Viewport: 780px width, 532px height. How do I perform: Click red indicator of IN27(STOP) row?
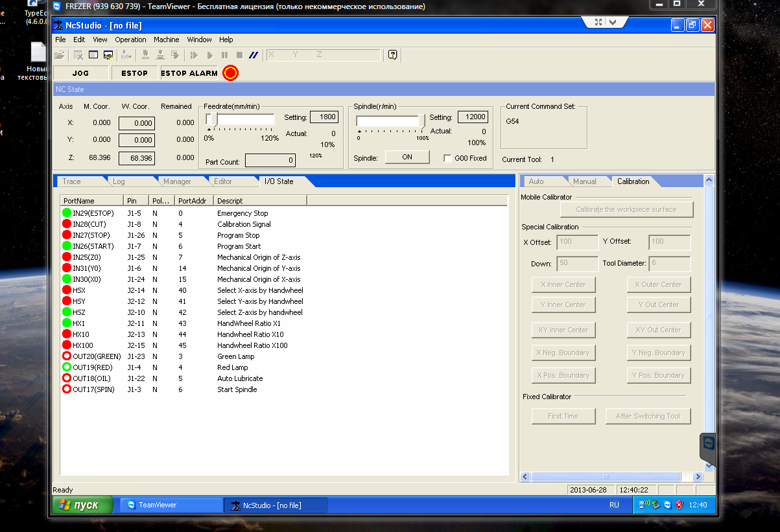(x=66, y=235)
